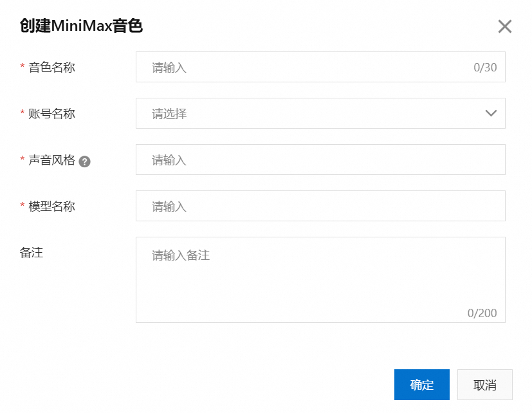Click the 音色名称 label

click(51, 67)
